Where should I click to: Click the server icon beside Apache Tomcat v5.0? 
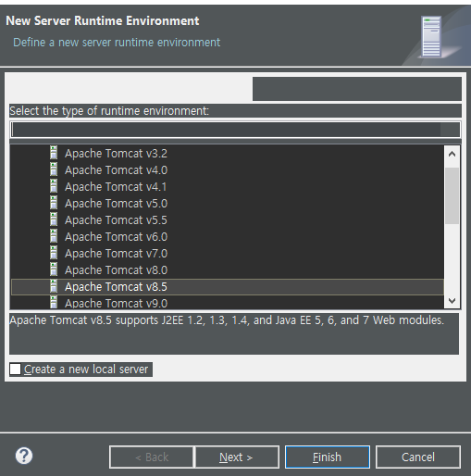(54, 203)
